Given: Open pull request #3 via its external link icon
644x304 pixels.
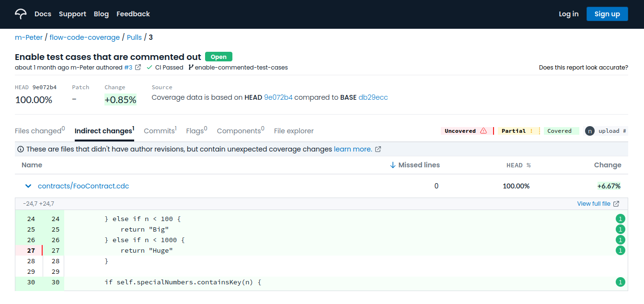Looking at the screenshot, I should click(x=138, y=67).
